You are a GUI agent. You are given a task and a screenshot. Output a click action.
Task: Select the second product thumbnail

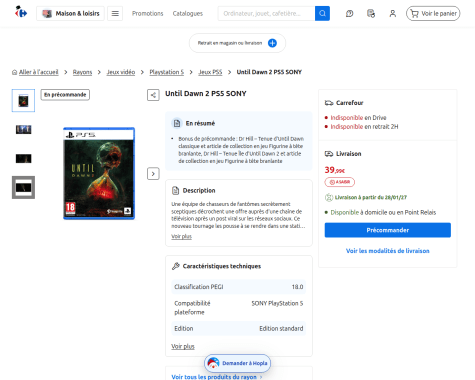(23, 129)
